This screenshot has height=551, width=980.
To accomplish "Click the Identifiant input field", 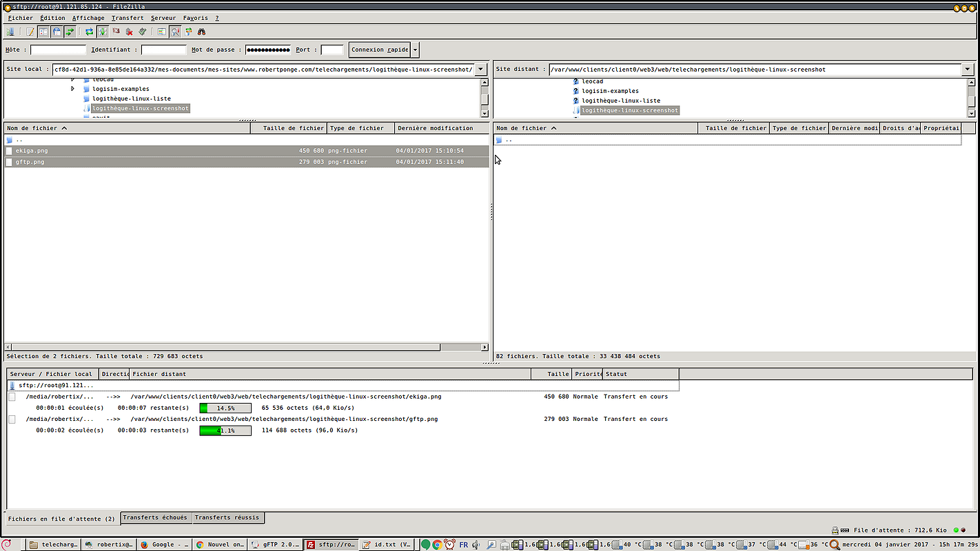I will 163,50.
